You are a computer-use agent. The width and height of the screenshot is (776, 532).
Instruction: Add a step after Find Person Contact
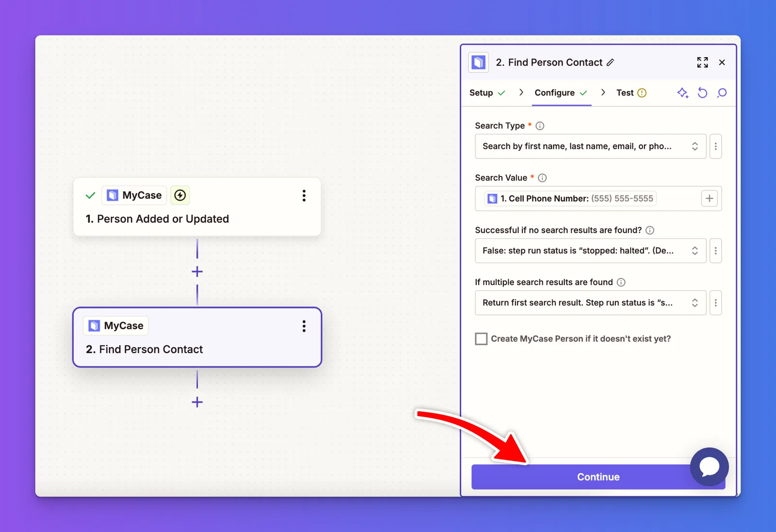pos(197,402)
